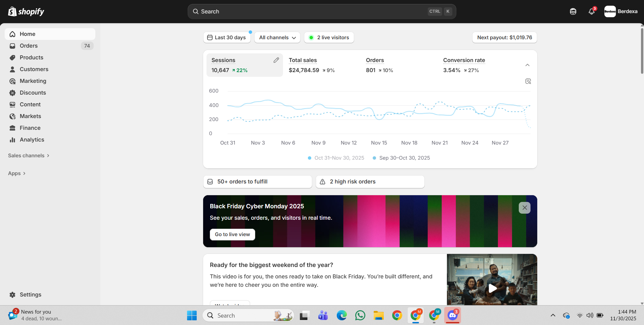Open Products in the sidebar

point(50,57)
